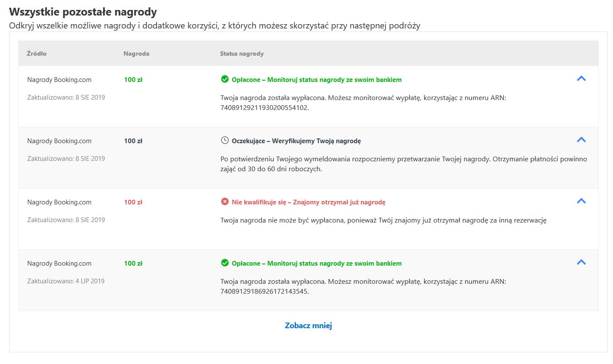Image resolution: width=613 pixels, height=364 pixels.
Task: Click the bold black 100 zł pending amount
Action: tap(133, 141)
